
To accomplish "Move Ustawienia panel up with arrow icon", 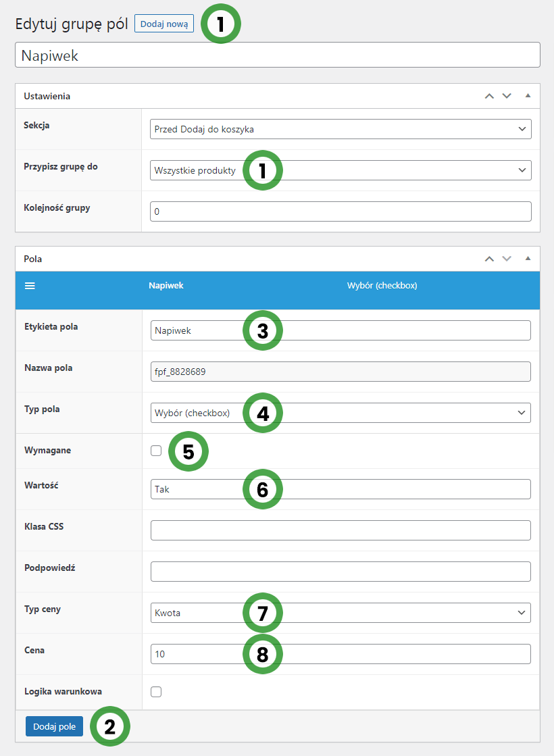I will click(x=490, y=96).
